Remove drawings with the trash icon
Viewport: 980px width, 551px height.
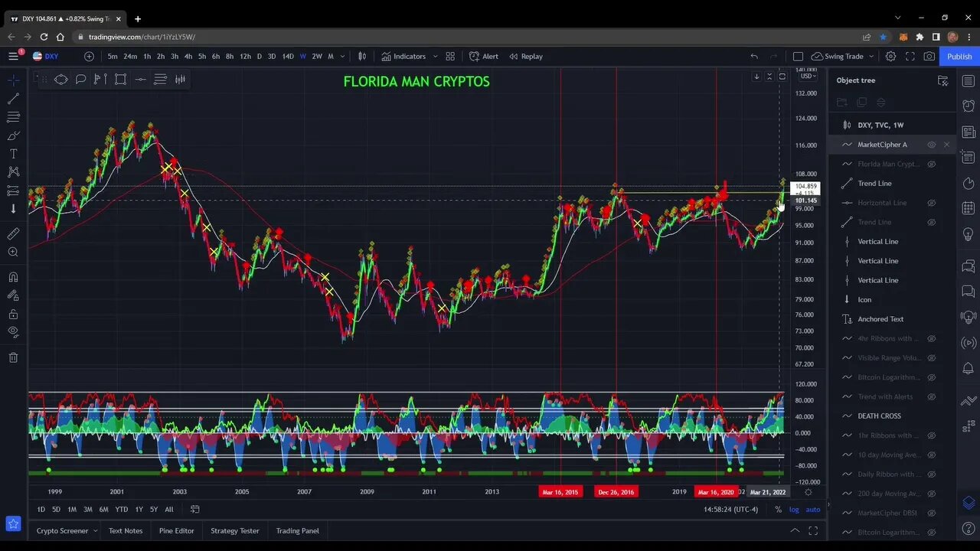click(x=13, y=357)
